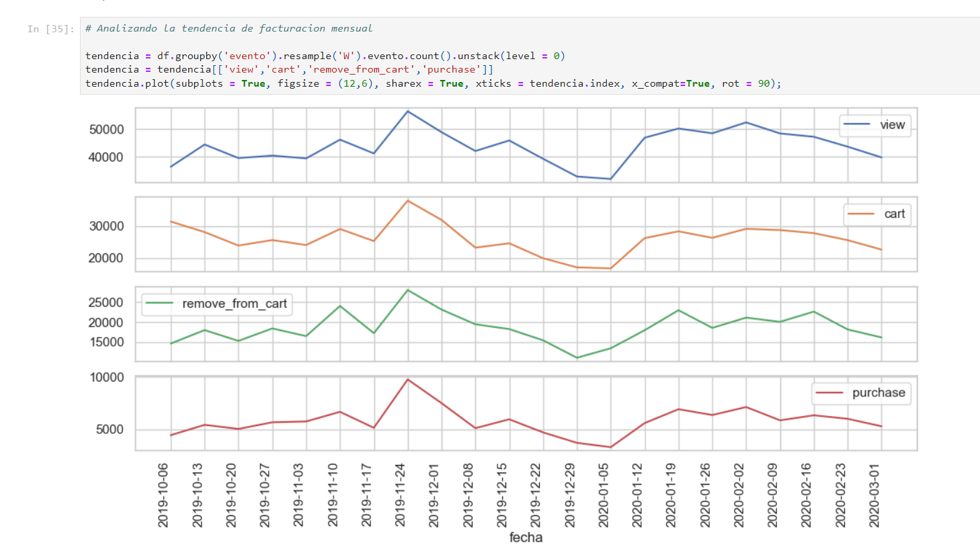Click the 2019-11-10 x-axis date label
This screenshot has width=980, height=555.
coord(333,495)
